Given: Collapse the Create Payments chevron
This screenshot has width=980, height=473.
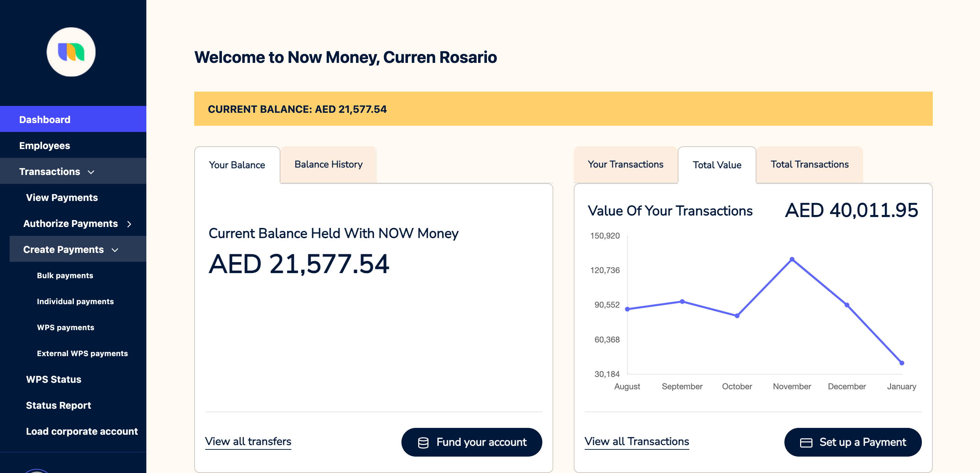Looking at the screenshot, I should (x=115, y=250).
